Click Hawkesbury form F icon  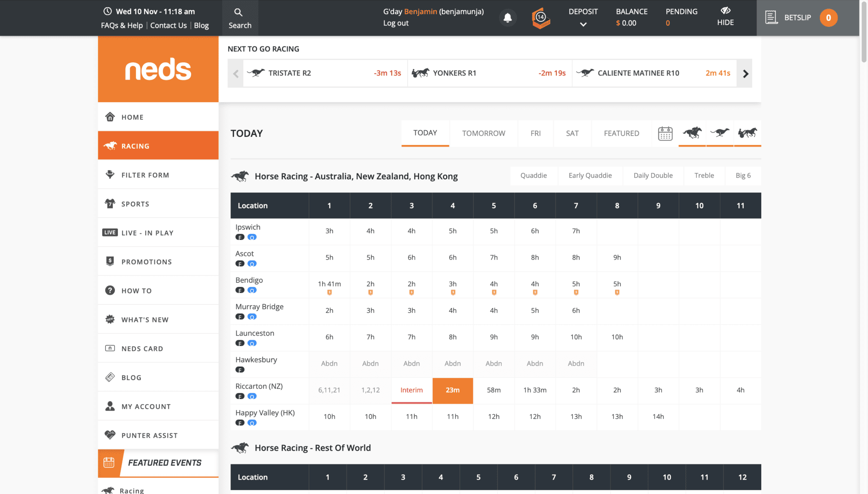240,370
